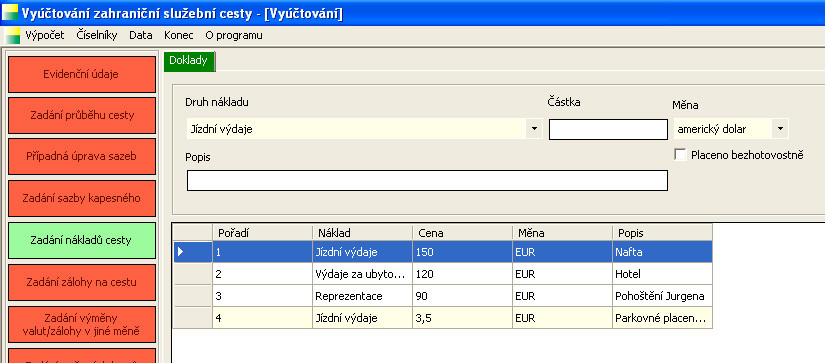
Task: Open Zadání průběhu cesty step
Action: (82, 115)
